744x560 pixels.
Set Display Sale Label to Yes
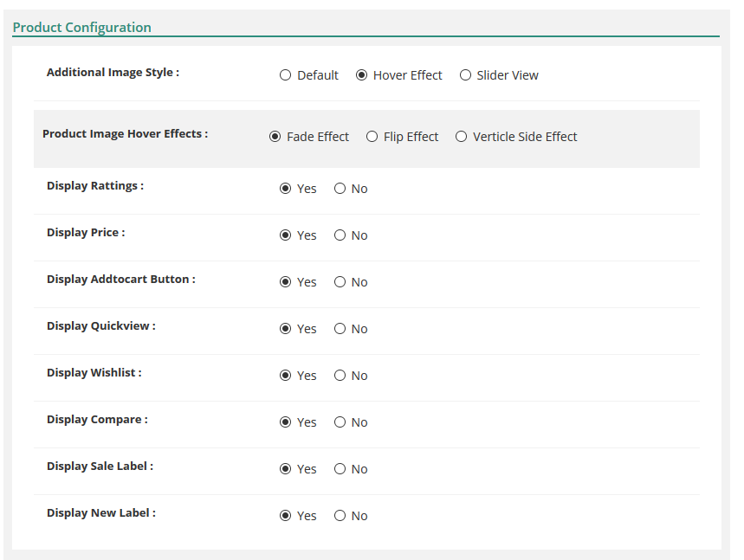[285, 469]
